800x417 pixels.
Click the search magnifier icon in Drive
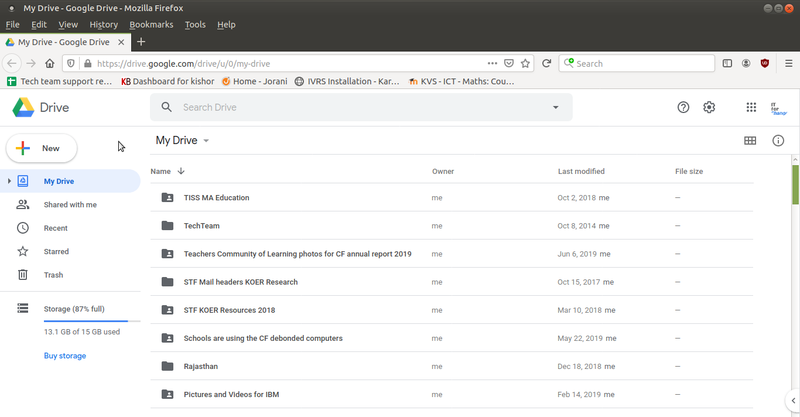166,107
